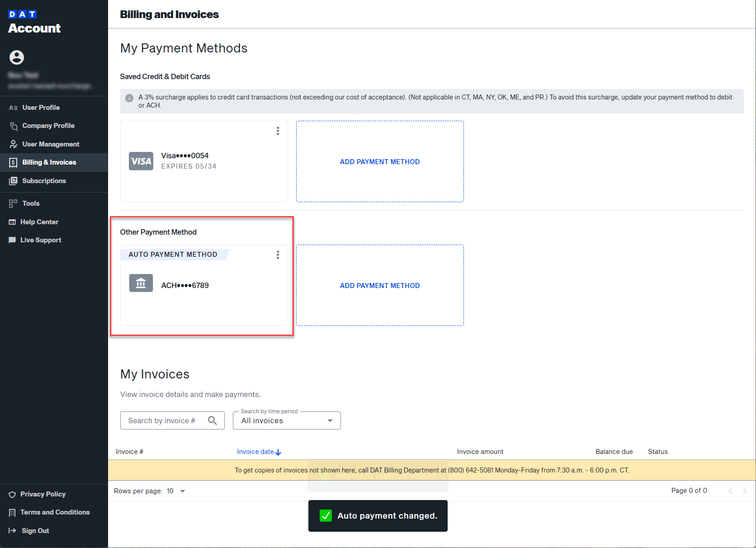Click the Subscriptions sidebar icon
The width and height of the screenshot is (756, 548).
pos(14,181)
